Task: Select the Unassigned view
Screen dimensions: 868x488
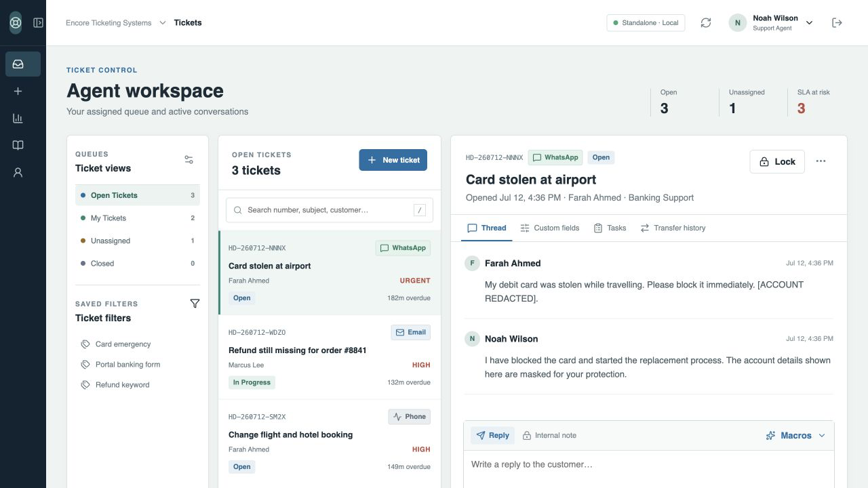Action: [x=138, y=241]
